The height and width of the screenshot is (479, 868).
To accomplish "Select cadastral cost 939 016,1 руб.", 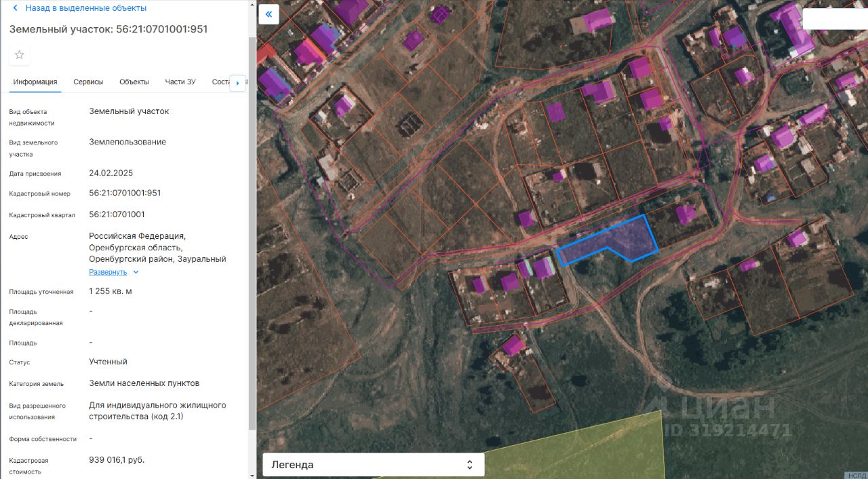I will click(x=117, y=460).
